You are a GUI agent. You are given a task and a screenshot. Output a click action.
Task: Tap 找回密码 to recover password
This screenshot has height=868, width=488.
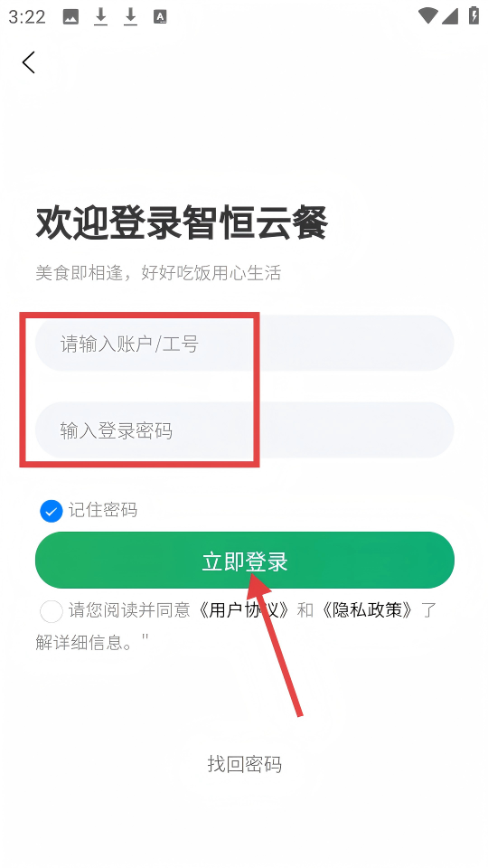[245, 764]
